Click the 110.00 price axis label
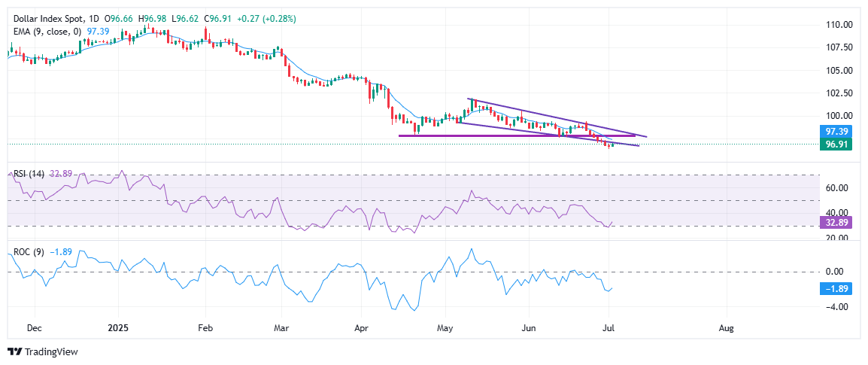This screenshot has width=868, height=365. point(838,25)
